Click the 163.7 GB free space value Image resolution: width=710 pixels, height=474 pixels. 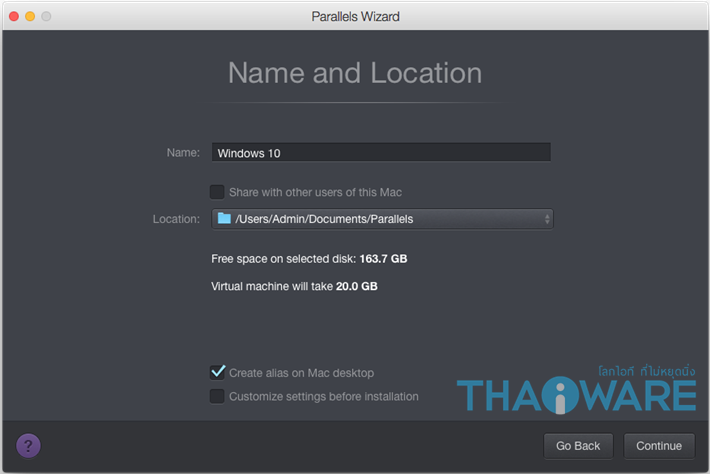tap(383, 259)
